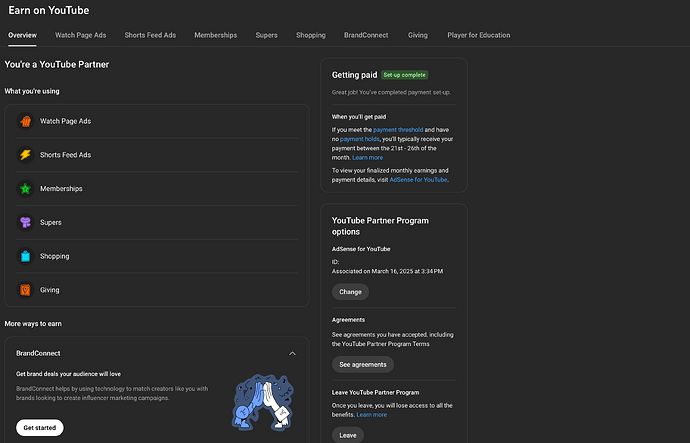
Task: Open the payment holds link
Action: [360, 139]
